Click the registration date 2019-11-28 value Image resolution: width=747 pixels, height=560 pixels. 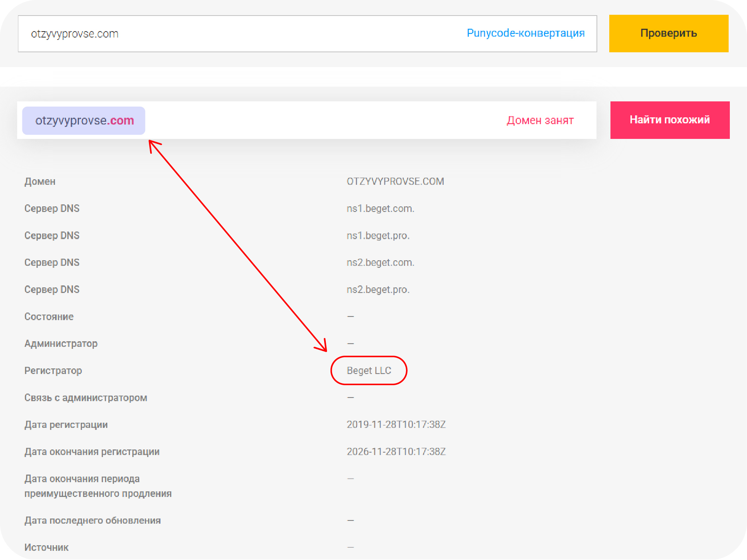tap(396, 425)
